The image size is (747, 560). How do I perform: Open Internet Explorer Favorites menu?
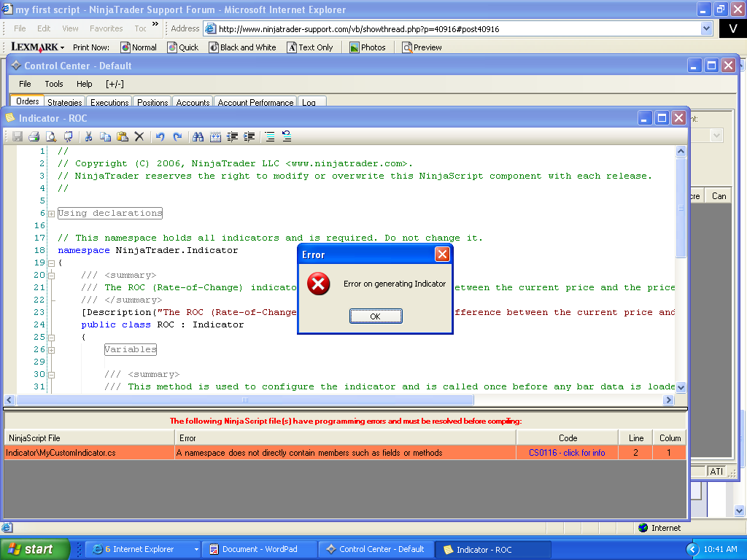[x=107, y=28]
